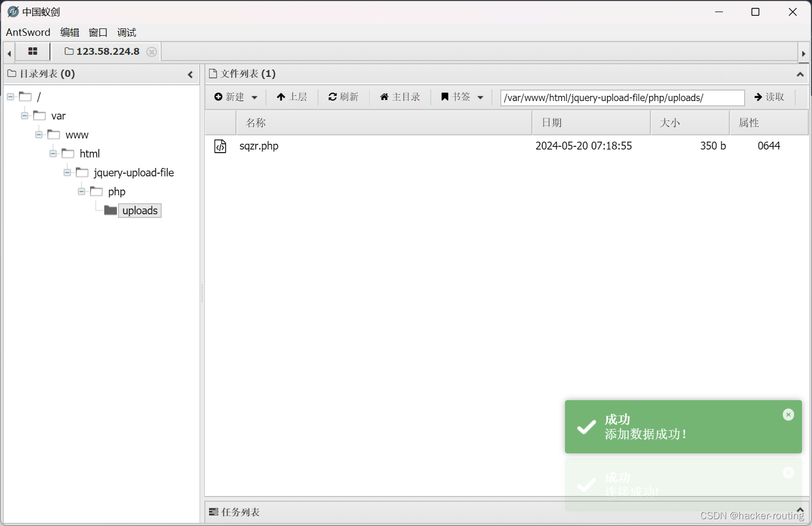This screenshot has width=812, height=526.
Task: Close the 123.58.224.8 session tab
Action: [x=152, y=52]
